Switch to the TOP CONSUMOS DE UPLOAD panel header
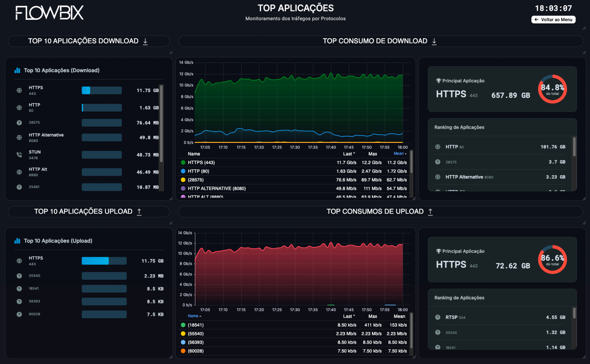 tap(375, 212)
